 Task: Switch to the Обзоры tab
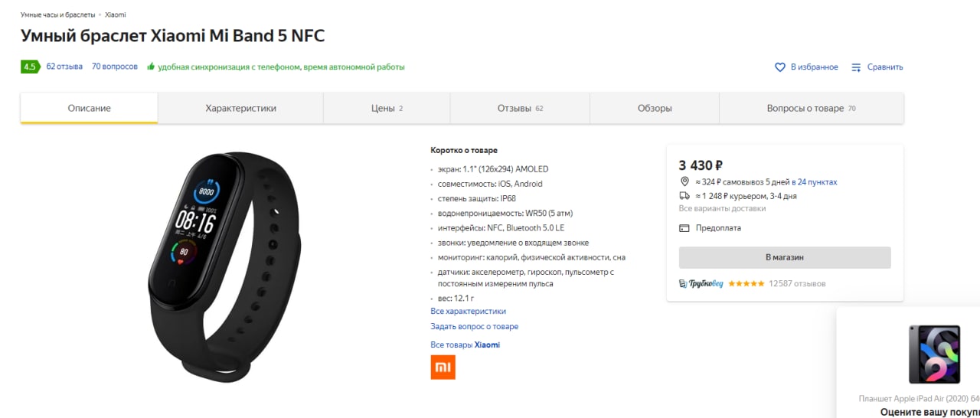point(655,109)
